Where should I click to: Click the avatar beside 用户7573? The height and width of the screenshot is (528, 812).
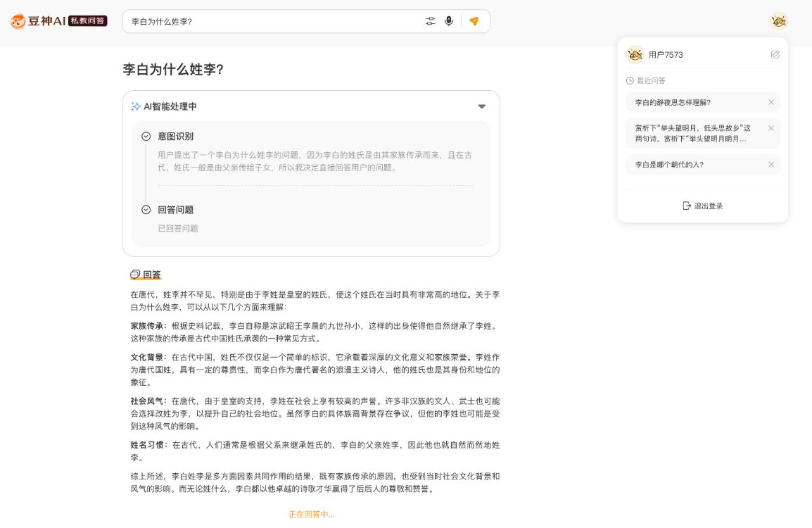[x=635, y=54]
